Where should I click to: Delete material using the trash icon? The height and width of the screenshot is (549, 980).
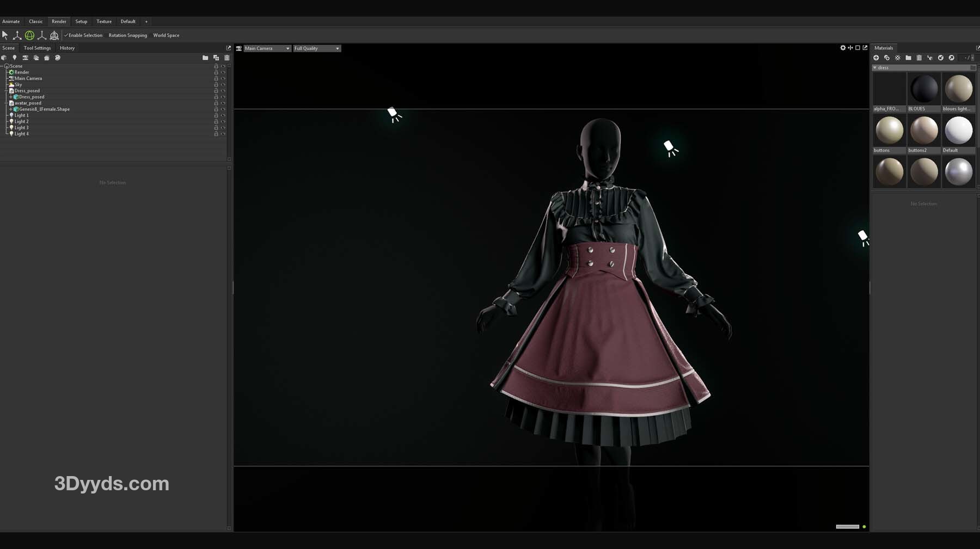(x=919, y=58)
